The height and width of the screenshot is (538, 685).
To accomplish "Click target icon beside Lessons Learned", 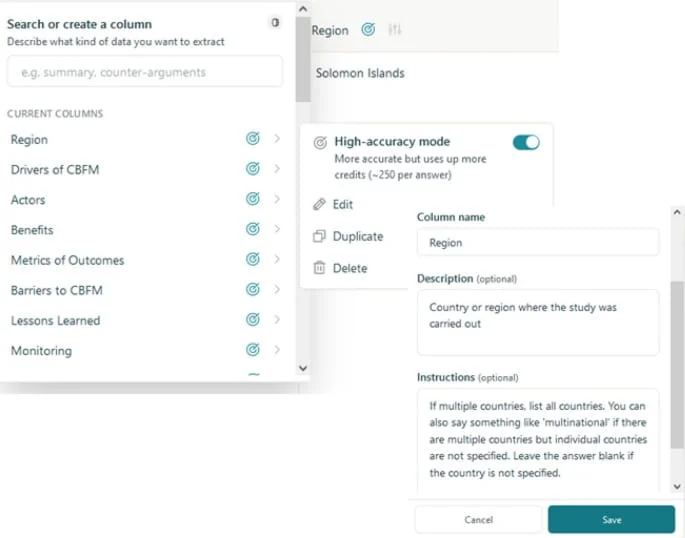I will (x=253, y=320).
